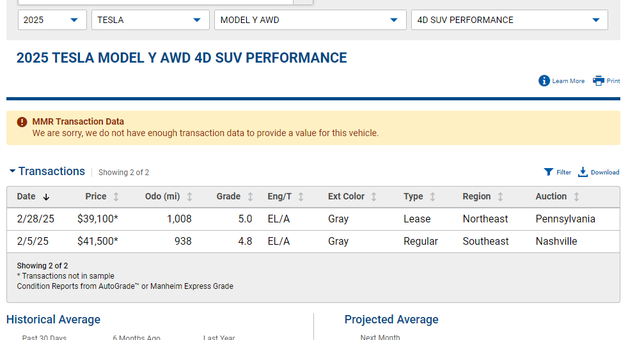Click the Northeast region cell
This screenshot has height=340, width=644.
[x=485, y=219]
